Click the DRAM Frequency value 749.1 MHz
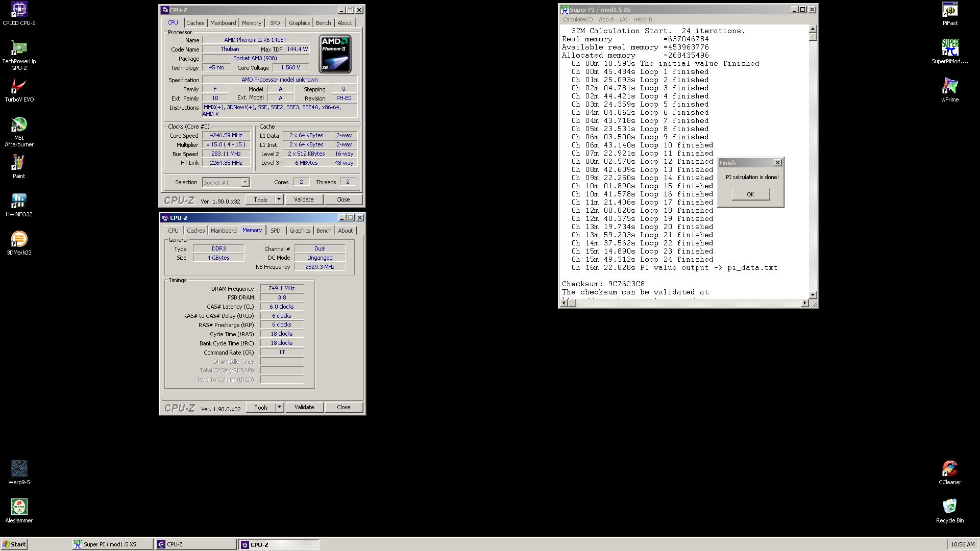Image resolution: width=980 pixels, height=551 pixels. [282, 288]
